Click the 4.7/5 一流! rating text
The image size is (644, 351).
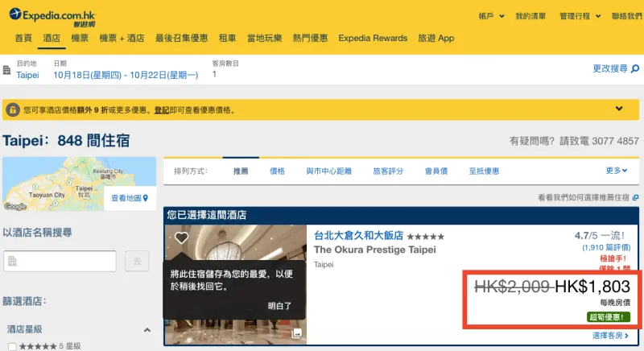click(600, 236)
